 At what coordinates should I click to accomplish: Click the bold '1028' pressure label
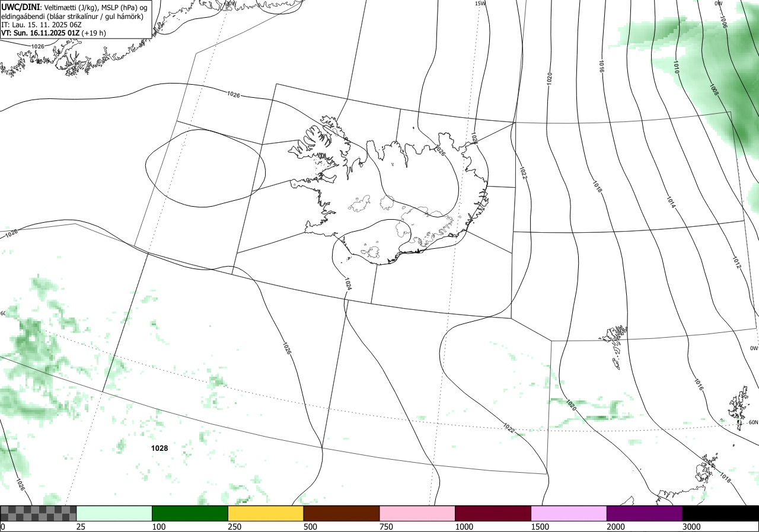pos(159,448)
